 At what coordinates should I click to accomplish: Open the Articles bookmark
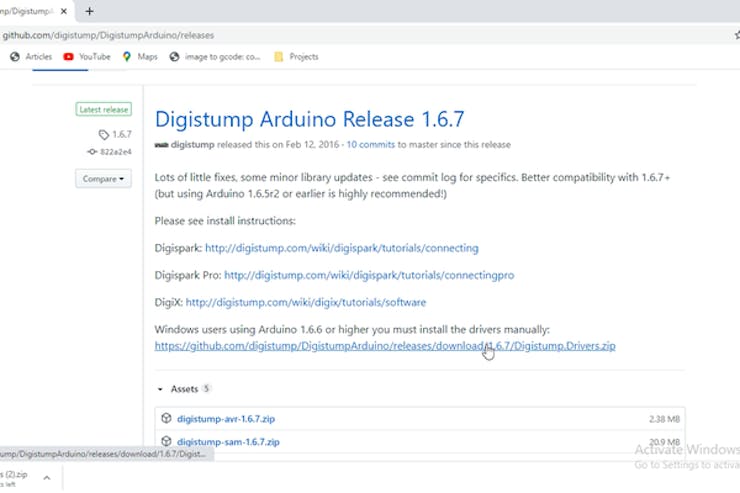tap(31, 57)
